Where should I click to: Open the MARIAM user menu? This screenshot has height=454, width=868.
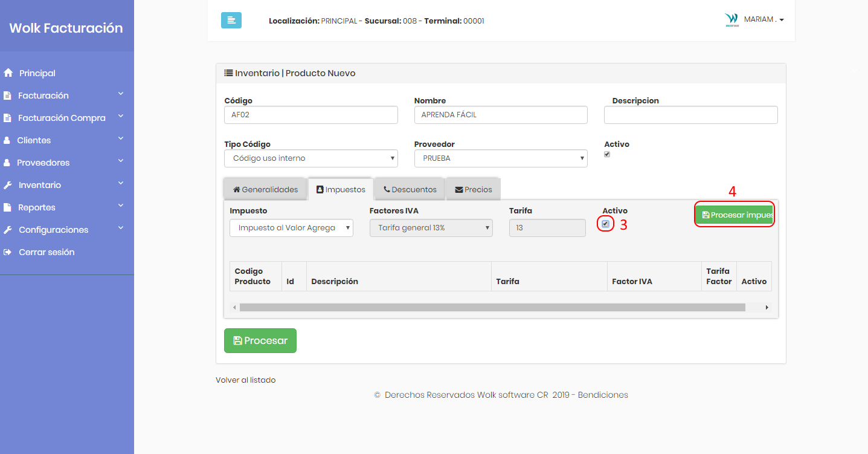click(764, 19)
